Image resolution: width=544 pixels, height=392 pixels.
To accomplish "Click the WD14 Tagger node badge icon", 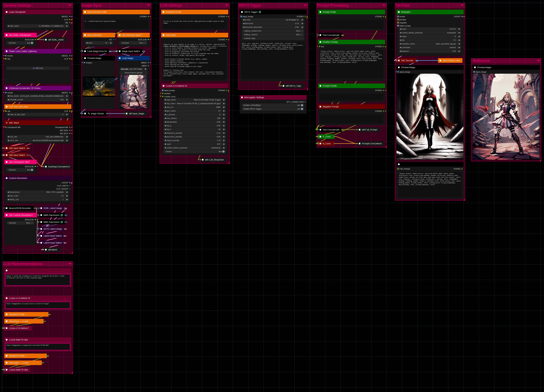I will (260, 12).
